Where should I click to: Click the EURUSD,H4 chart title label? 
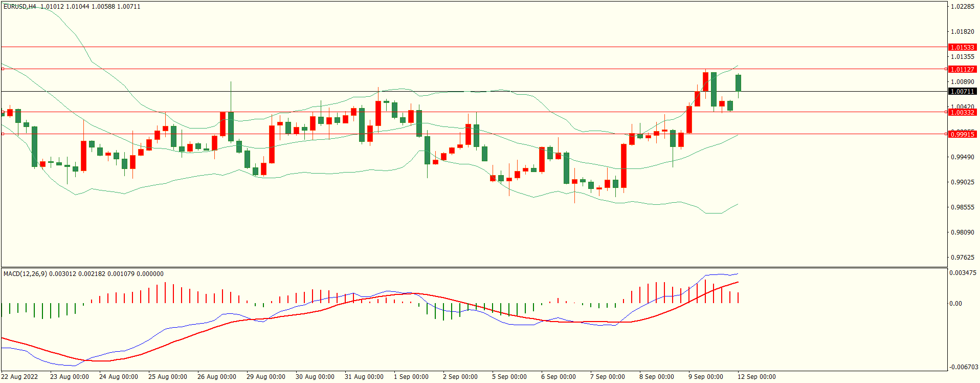pyautogui.click(x=20, y=7)
